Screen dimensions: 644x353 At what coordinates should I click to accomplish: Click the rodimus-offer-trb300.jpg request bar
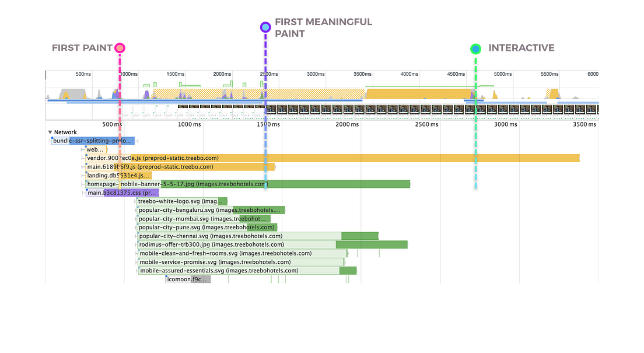click(x=233, y=244)
